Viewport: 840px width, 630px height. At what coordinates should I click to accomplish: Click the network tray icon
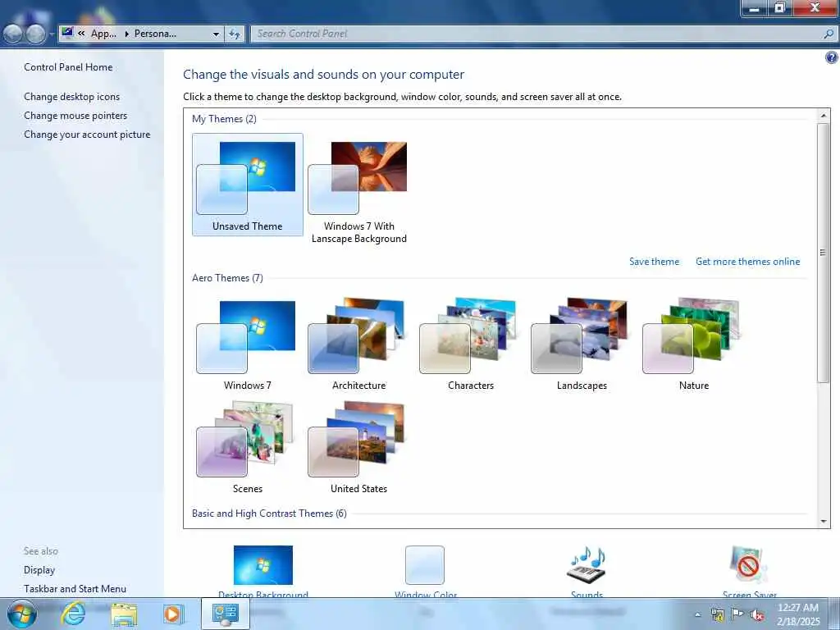click(x=718, y=614)
